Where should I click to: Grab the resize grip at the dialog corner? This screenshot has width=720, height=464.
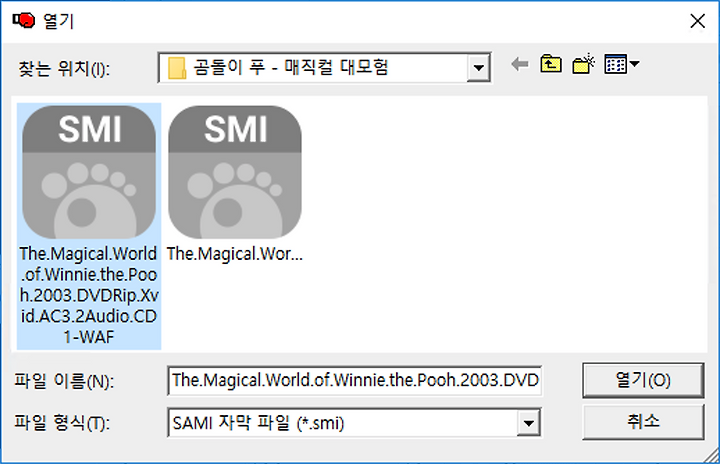[x=711, y=455]
